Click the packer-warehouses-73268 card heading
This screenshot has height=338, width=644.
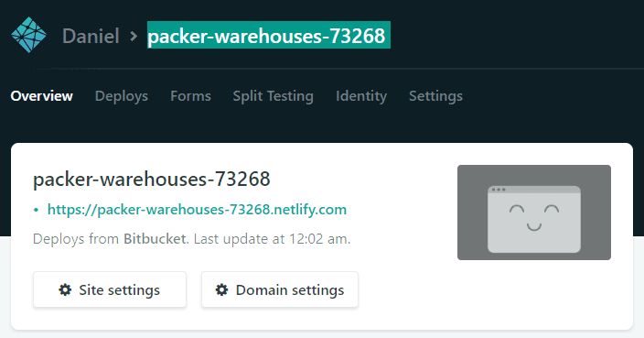click(152, 179)
